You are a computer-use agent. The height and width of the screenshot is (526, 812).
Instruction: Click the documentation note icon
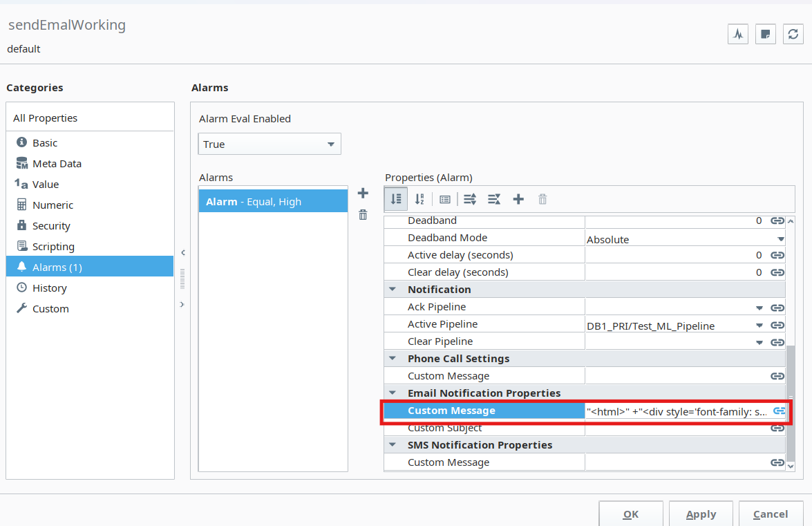click(766, 35)
